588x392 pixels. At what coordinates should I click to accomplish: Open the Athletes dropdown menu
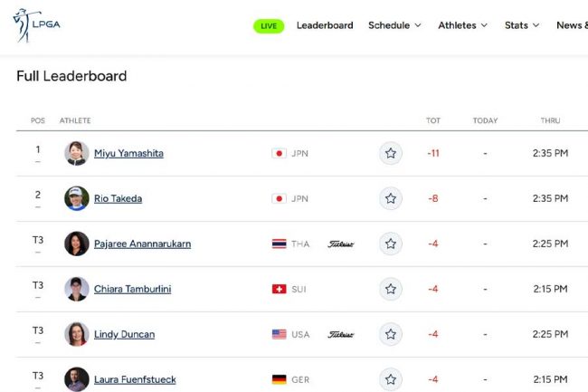pyautogui.click(x=462, y=25)
